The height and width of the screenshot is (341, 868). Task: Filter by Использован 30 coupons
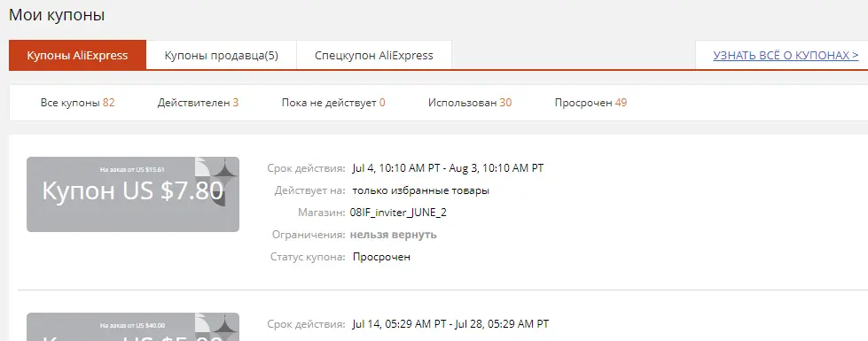[470, 102]
